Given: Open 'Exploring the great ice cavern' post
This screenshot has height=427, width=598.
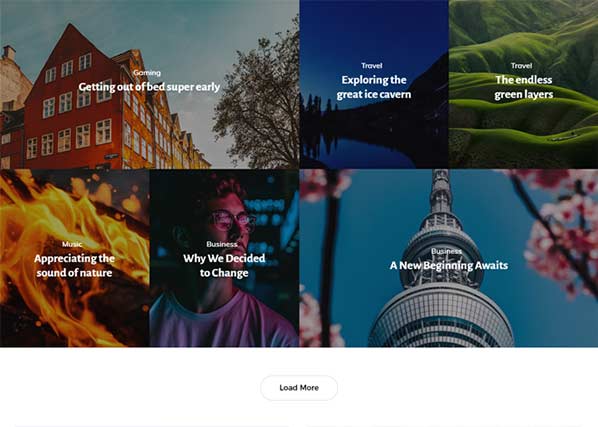Looking at the screenshot, I should (x=374, y=87).
